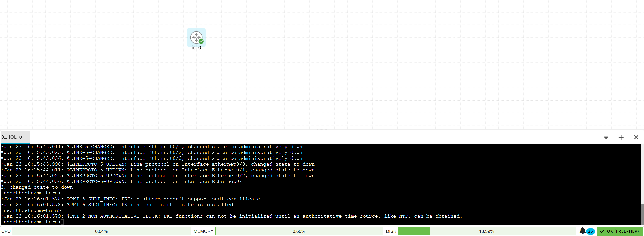Click the terminal icon on the IOL-0 tab
The width and height of the screenshot is (644, 236).
tap(4, 137)
